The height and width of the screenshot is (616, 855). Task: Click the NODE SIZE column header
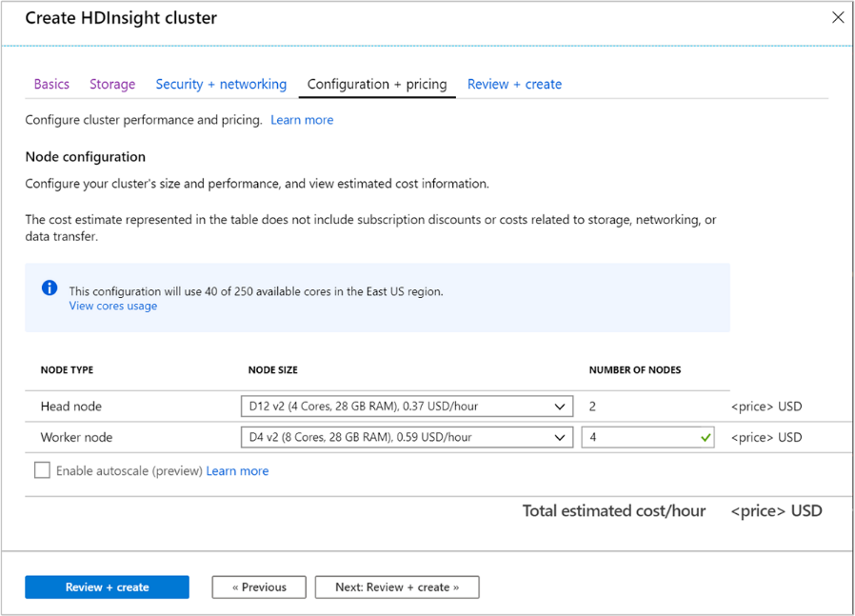click(x=272, y=369)
